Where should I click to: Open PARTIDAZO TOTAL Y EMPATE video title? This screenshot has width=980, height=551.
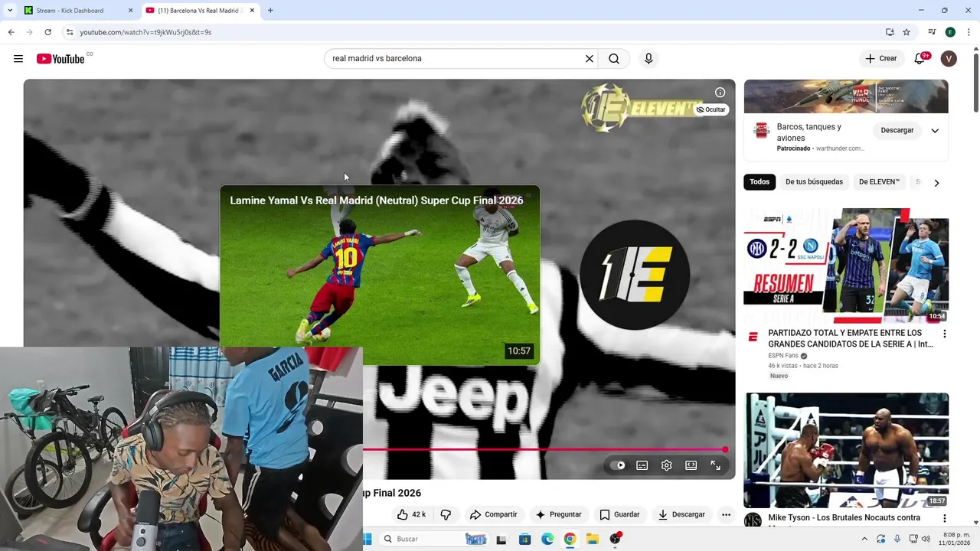coord(851,339)
